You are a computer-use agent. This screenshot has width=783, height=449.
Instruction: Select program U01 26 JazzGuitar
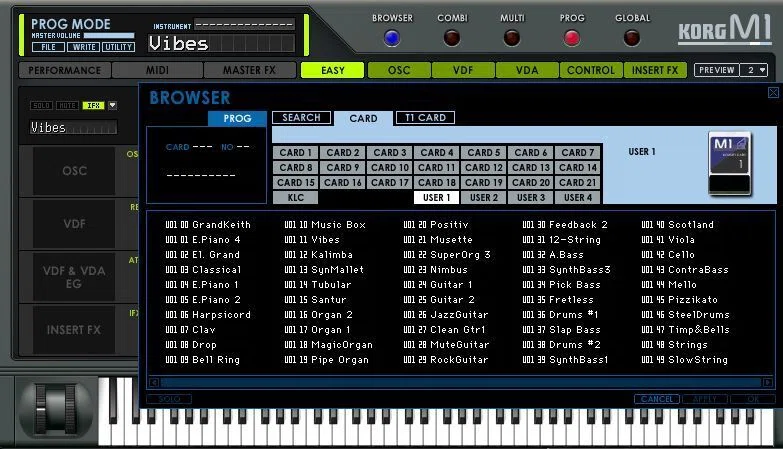tap(445, 315)
